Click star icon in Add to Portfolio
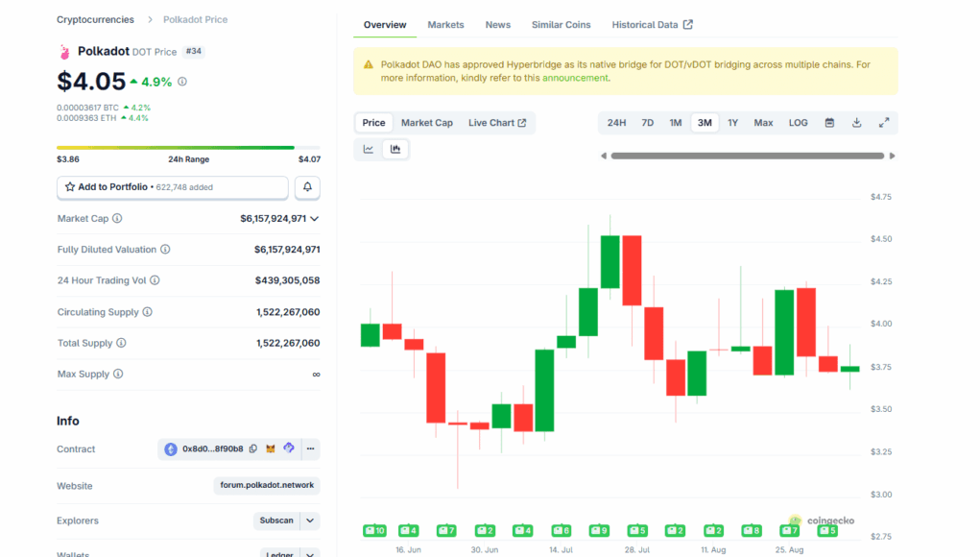980x557 pixels. (70, 187)
